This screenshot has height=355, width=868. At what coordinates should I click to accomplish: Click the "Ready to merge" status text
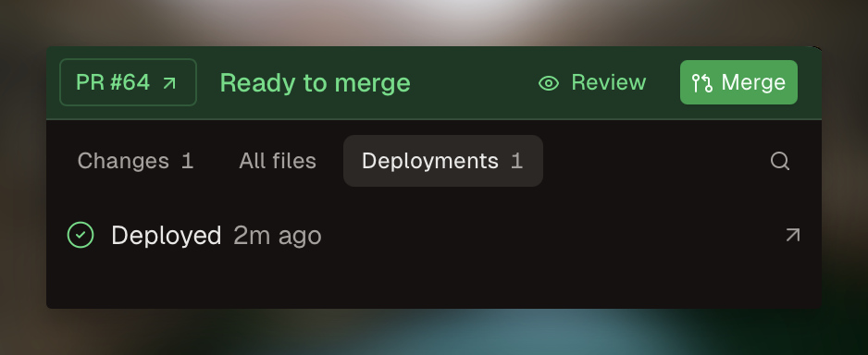coord(315,83)
